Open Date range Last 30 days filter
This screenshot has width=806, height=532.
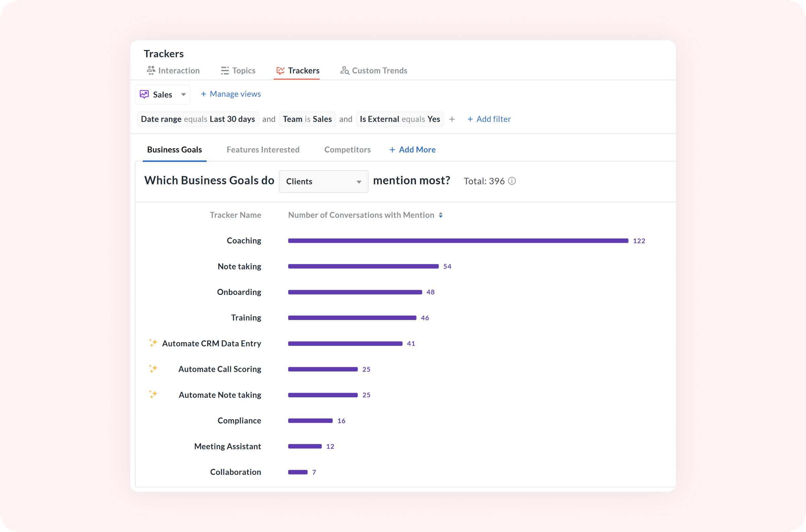198,119
